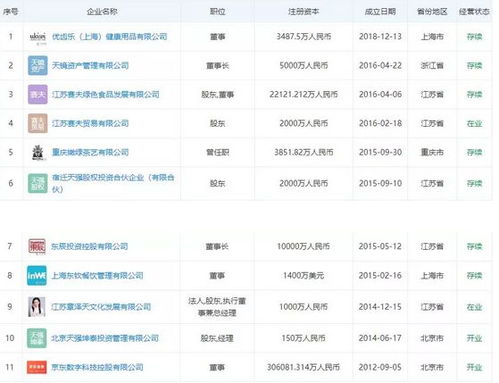Click the 省份地区 column header
Image resolution: width=499 pixels, height=383 pixels.
click(432, 12)
